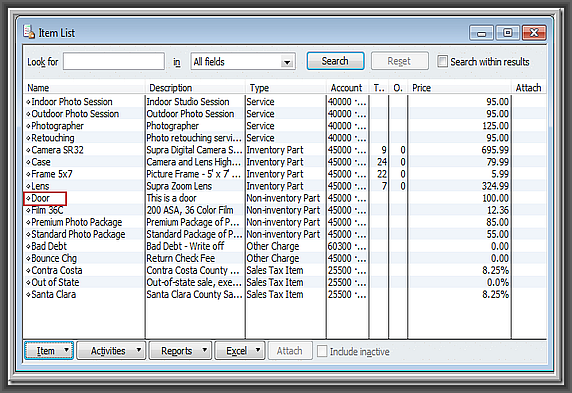Click the diamond icon beside Indoor Photo Session
Image resolution: width=572 pixels, height=393 pixels.
click(28, 102)
